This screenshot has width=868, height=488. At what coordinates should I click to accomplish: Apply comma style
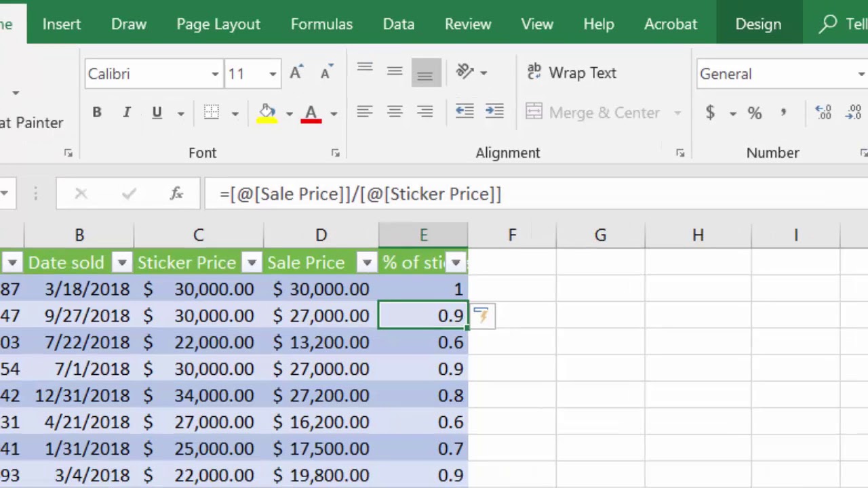point(784,113)
